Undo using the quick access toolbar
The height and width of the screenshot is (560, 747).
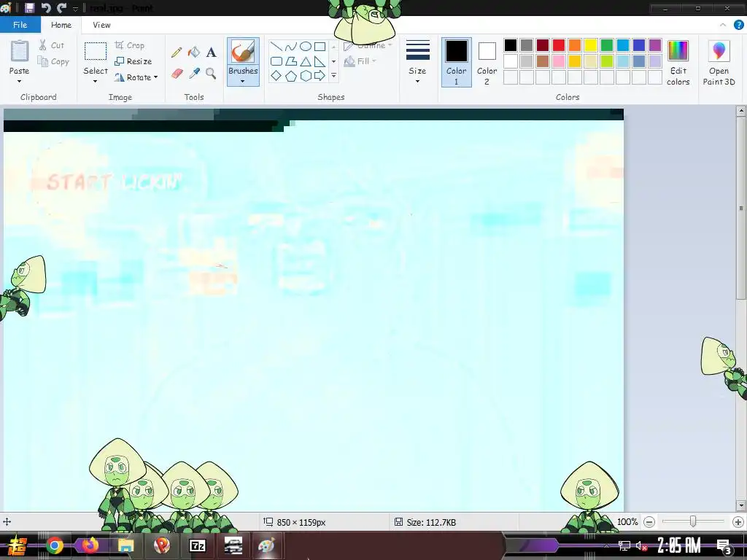pos(46,7)
